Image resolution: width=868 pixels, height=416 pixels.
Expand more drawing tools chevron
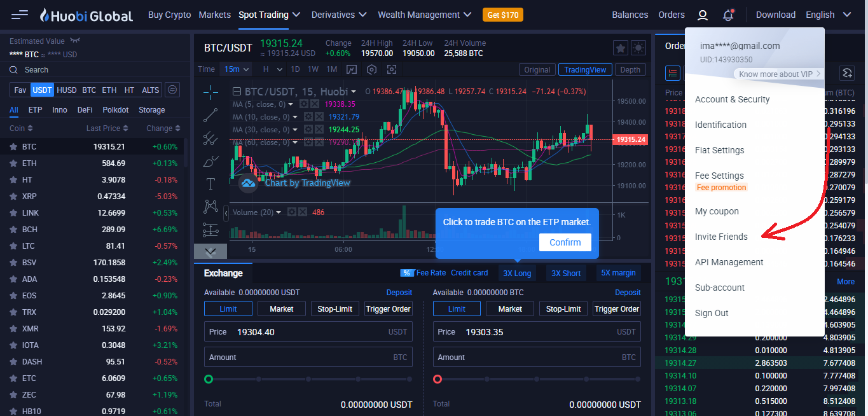click(210, 251)
